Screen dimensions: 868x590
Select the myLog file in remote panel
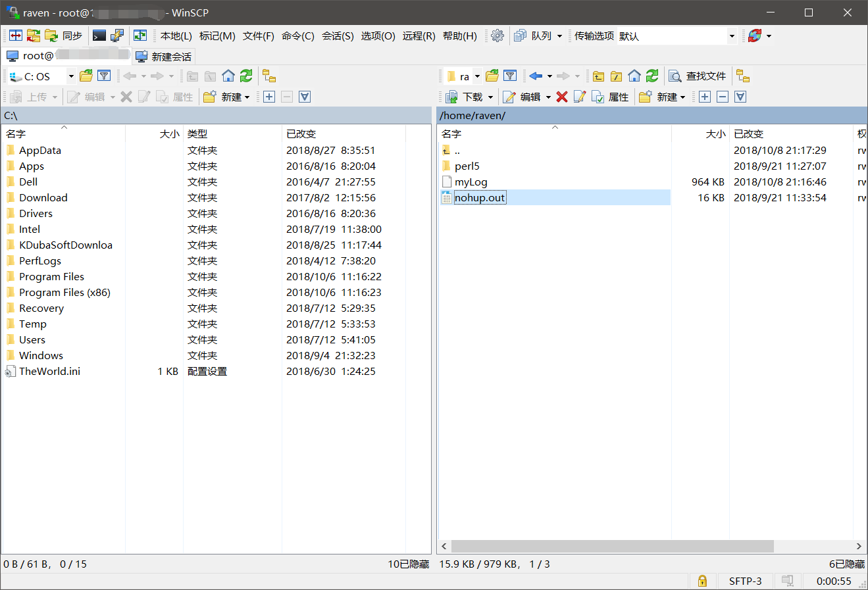[x=471, y=182]
